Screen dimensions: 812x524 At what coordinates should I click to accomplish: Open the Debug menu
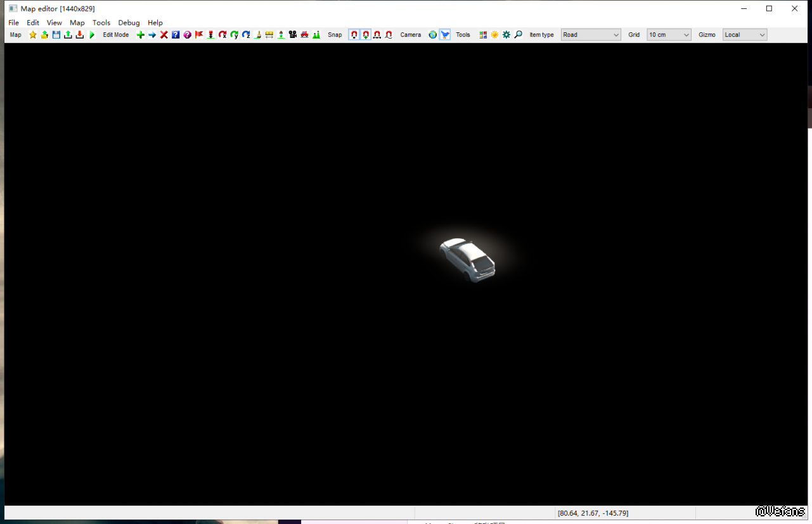click(129, 23)
